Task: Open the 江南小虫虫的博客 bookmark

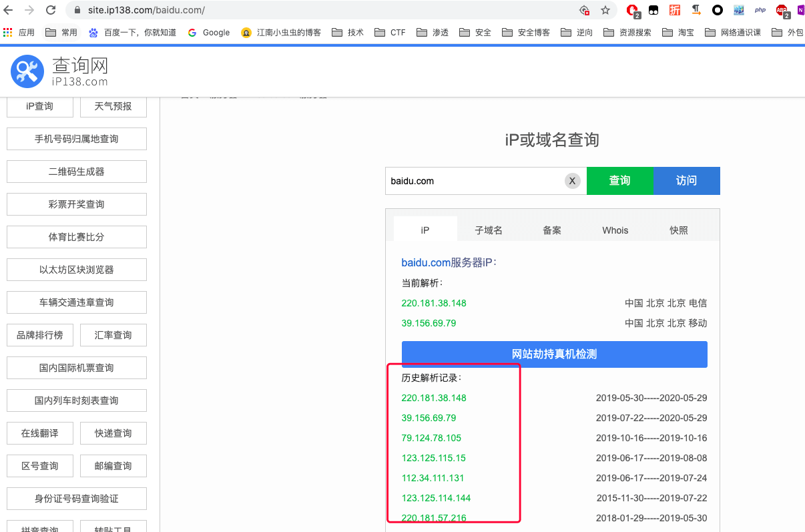Action: (x=281, y=32)
